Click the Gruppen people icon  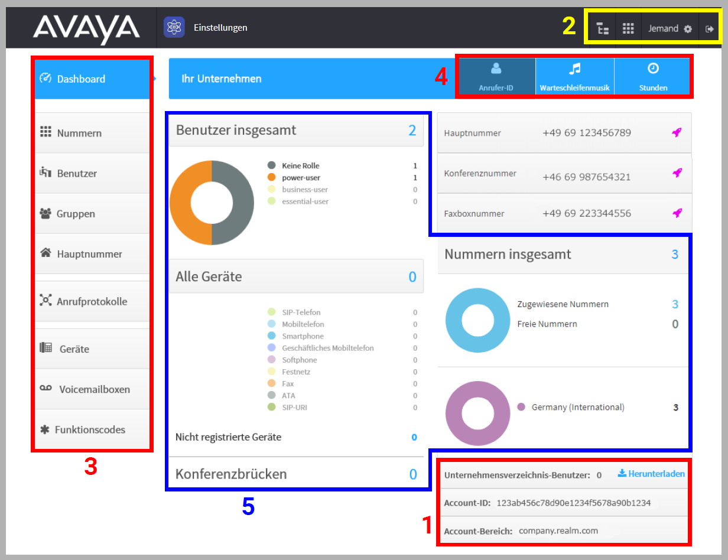[x=45, y=213]
